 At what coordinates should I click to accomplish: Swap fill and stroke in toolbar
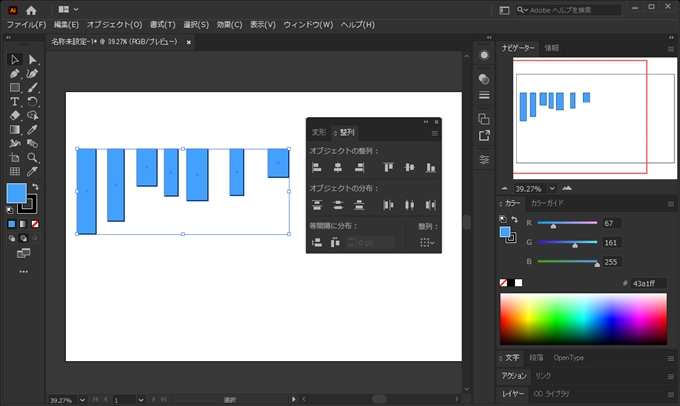[36, 187]
